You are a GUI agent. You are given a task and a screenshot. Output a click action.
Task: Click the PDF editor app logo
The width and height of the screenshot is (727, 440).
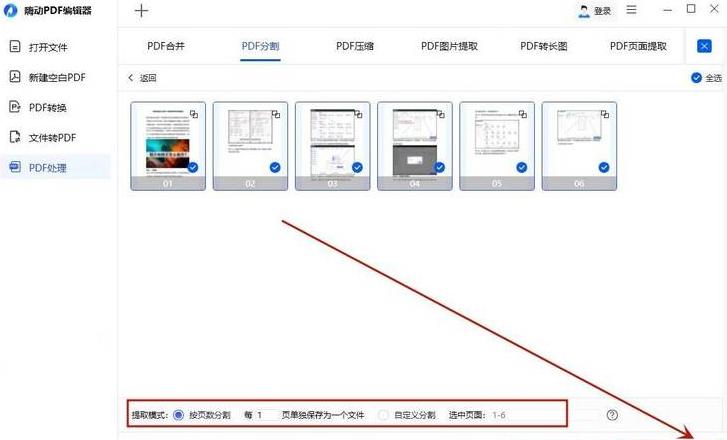(10, 11)
